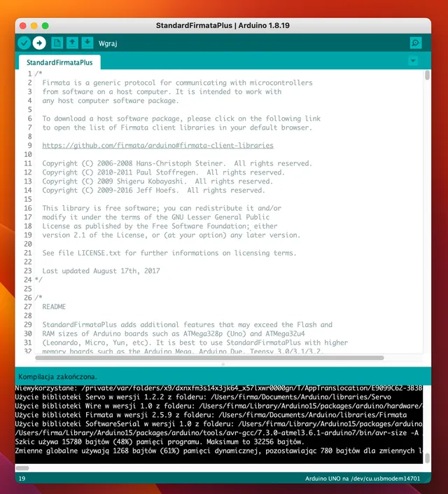Minimize the window with the yellow button
This screenshot has height=494, width=448.
tap(34, 26)
